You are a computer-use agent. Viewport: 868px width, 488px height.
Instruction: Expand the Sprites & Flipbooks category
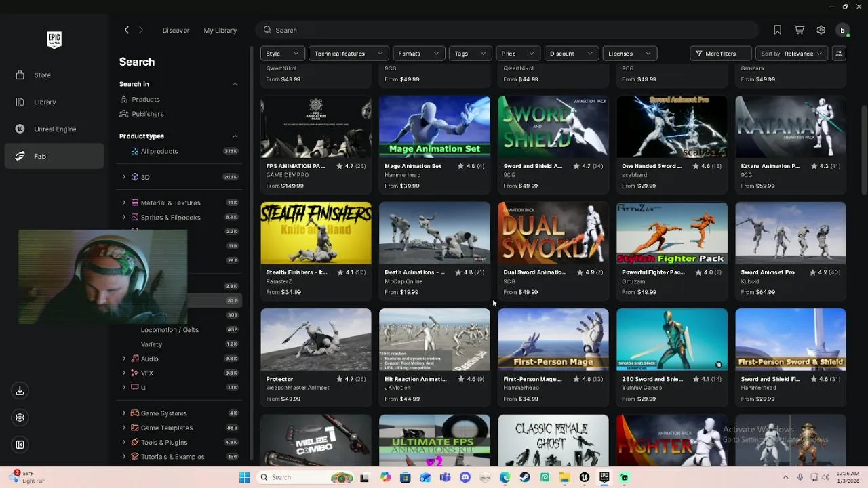pyautogui.click(x=124, y=218)
